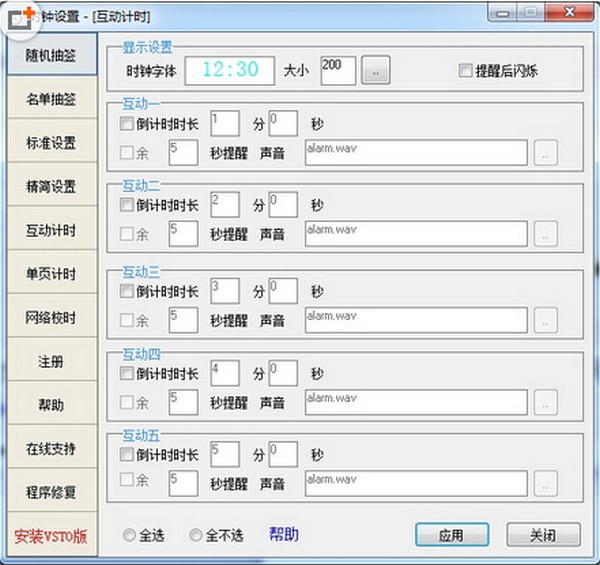Select the 注册 sidebar tab
Screen dimensions: 600x565
pos(52,361)
